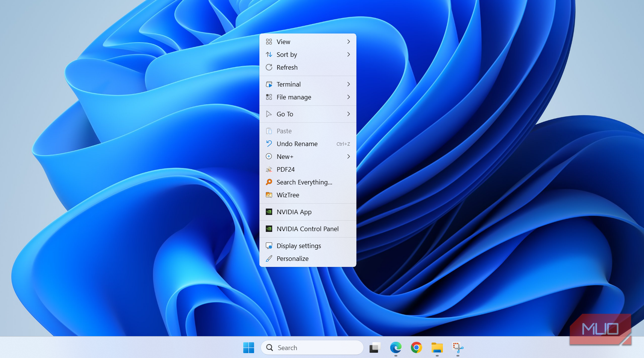Select the Go To menu entry
Screen dimensions: 644x358
point(308,114)
